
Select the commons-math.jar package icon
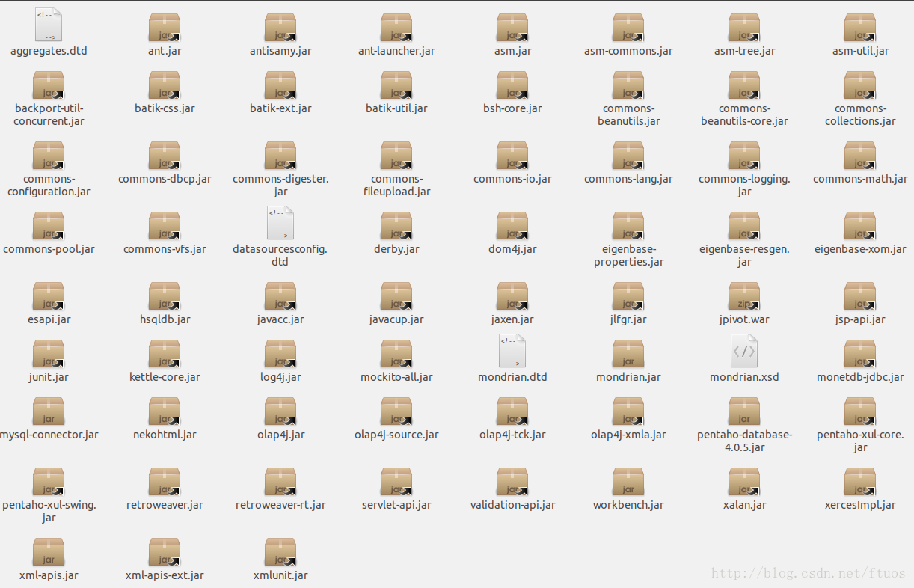(860, 156)
